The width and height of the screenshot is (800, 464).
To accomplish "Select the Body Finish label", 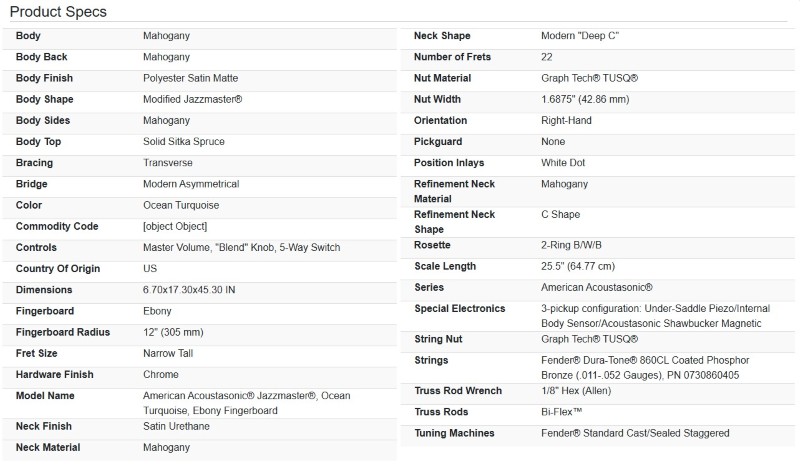I will (x=44, y=78).
